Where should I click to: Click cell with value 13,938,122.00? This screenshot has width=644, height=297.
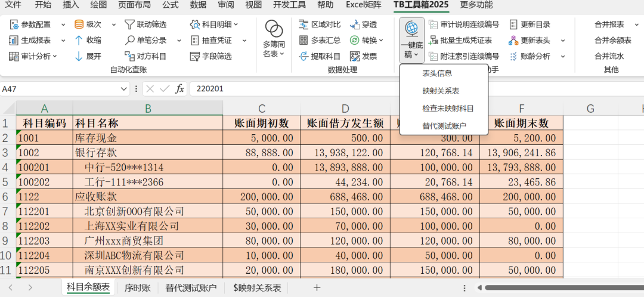(x=345, y=153)
